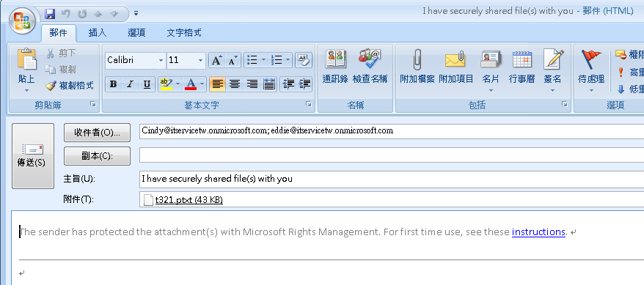Viewport: 644px width, 285px height.
Task: Center align the text
Action: [x=234, y=84]
